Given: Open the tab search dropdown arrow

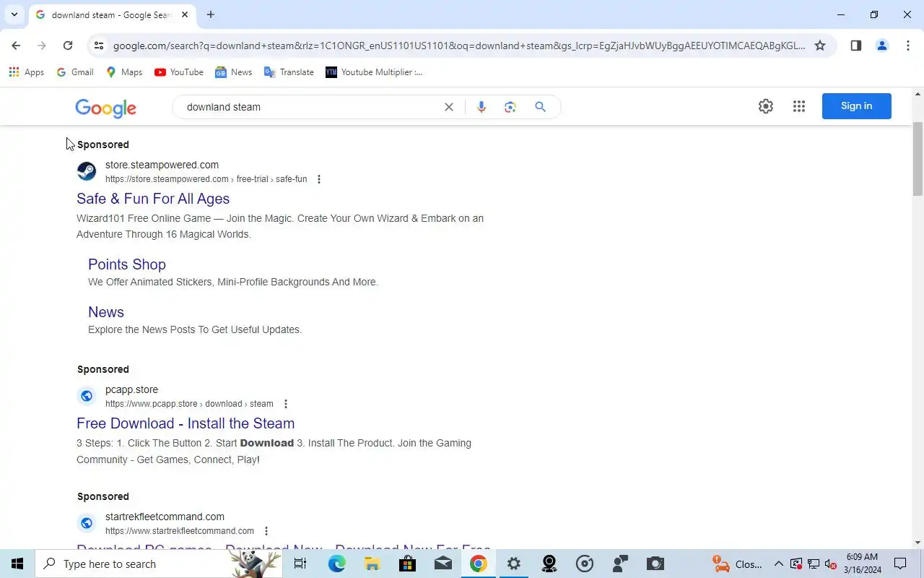Looking at the screenshot, I should (x=14, y=14).
